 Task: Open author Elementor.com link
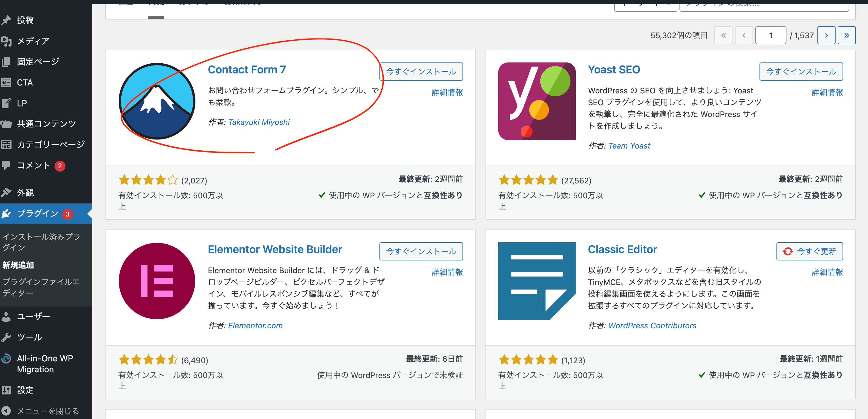pyautogui.click(x=255, y=326)
